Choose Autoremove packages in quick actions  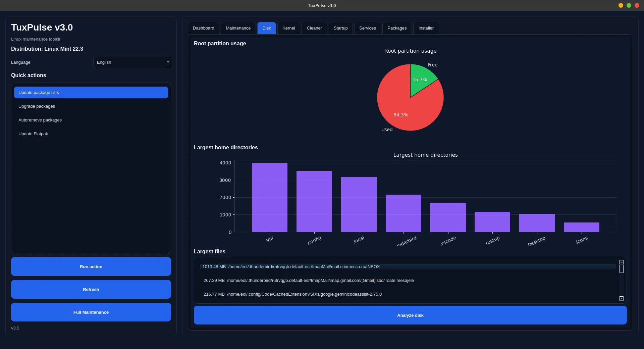(40, 120)
